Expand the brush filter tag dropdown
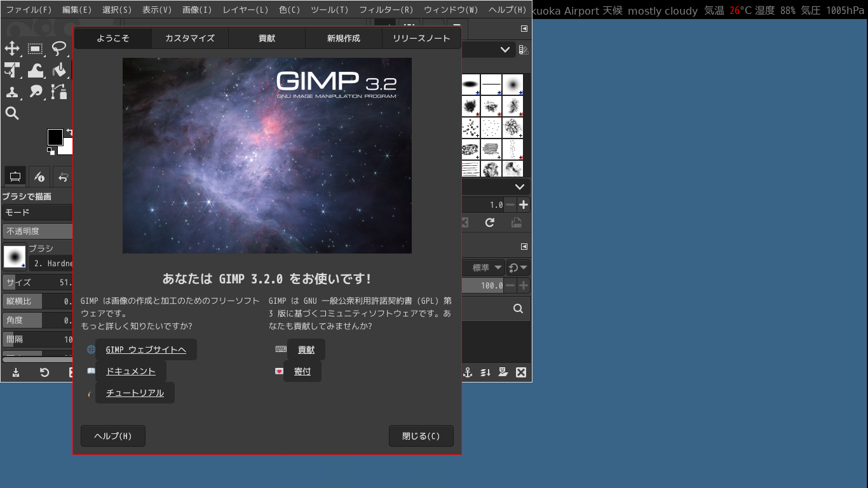The width and height of the screenshot is (868, 488). [x=489, y=50]
